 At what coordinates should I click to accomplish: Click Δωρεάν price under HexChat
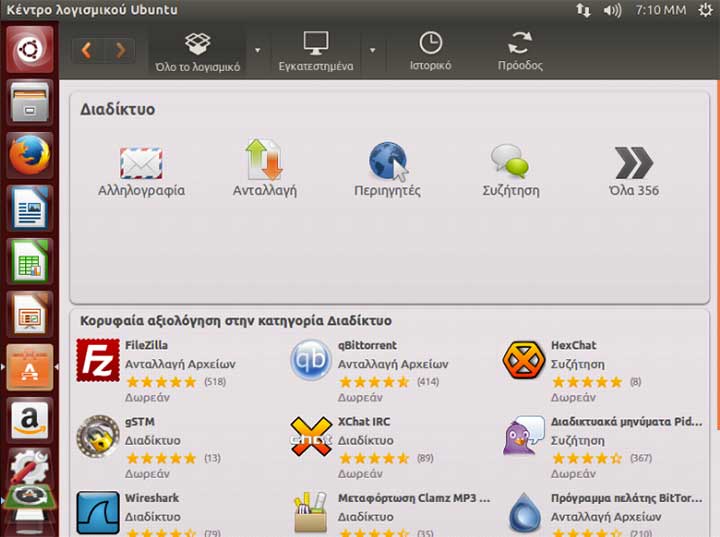573,397
